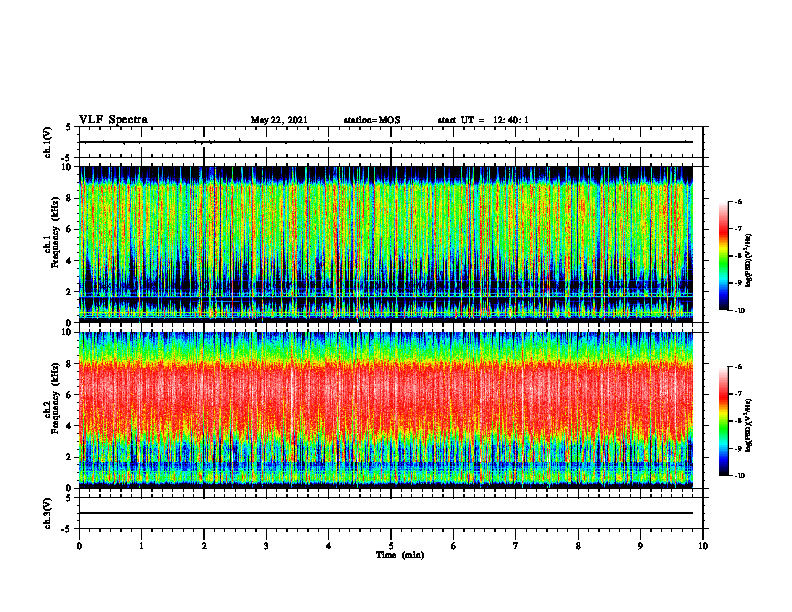Click the ch.2 spectrogram color bar
Viewport: 792px width, 612px height.
(x=723, y=421)
